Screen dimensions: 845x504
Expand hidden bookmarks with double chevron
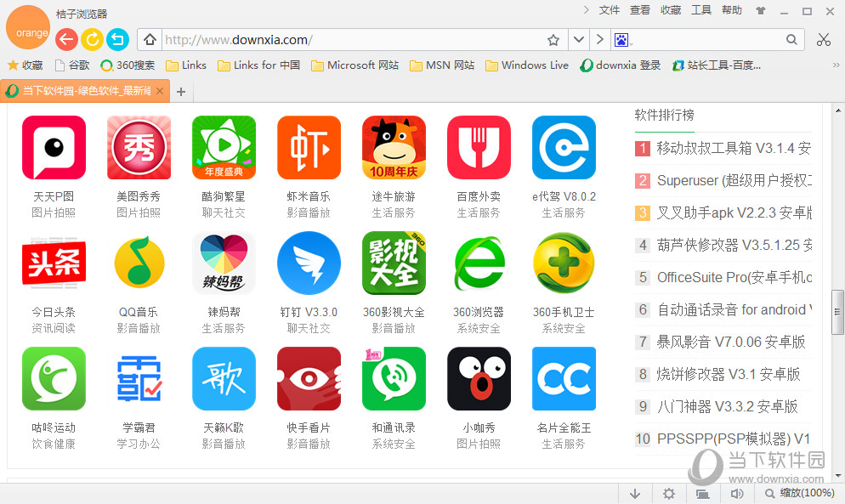[x=836, y=65]
